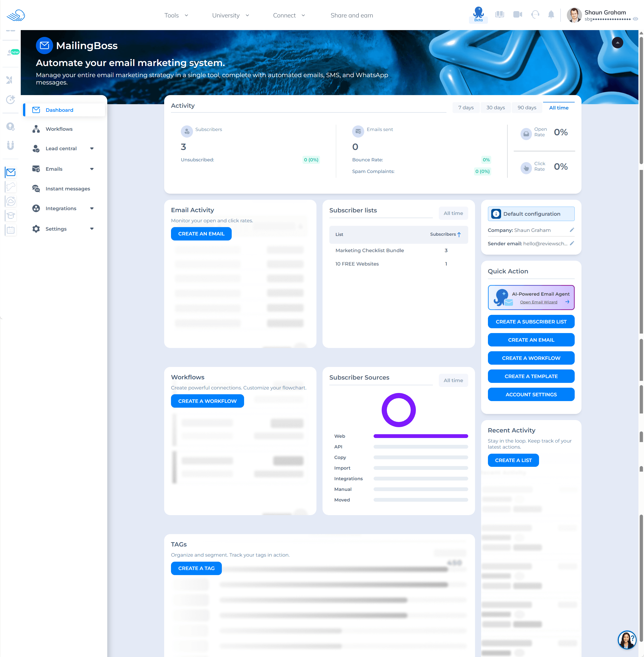Click Open Email Wizard link

coord(539,302)
